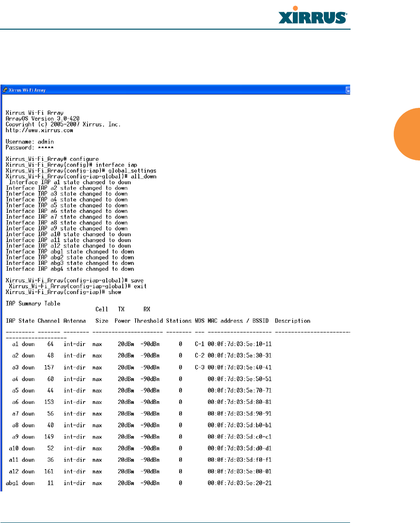
Task: Click the 'MAC address / BSSID' column header
Action: click(238, 321)
